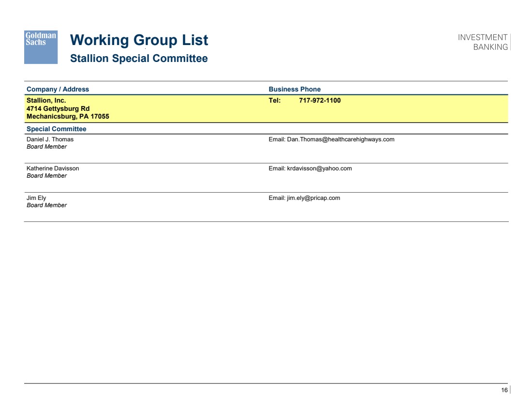Select 'Mechanicsburg, PA 17055' text
The height and width of the screenshot is (411, 532).
pos(68,117)
